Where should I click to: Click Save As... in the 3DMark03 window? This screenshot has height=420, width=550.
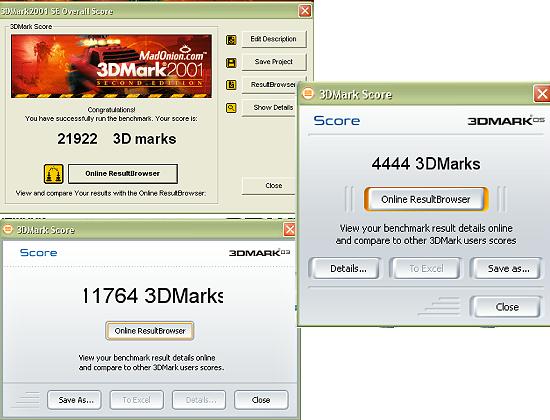75,400
